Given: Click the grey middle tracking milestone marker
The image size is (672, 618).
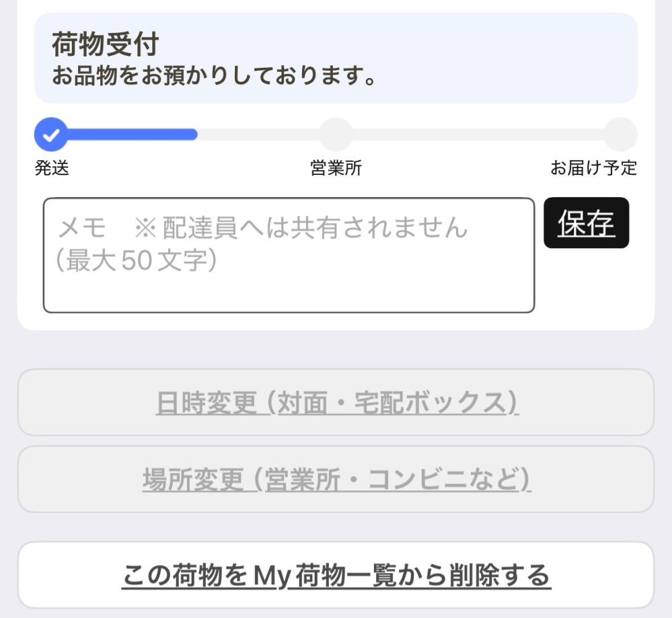Looking at the screenshot, I should [336, 134].
